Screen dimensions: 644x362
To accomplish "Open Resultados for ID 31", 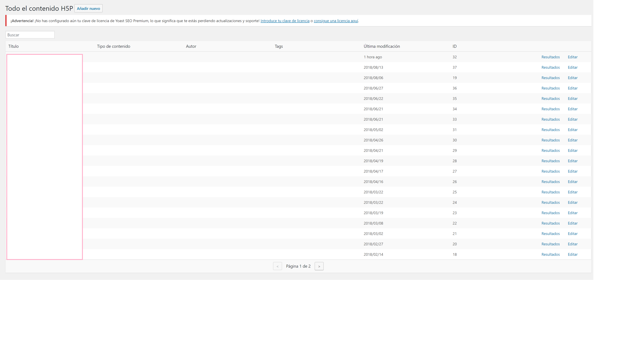I will coord(550,130).
